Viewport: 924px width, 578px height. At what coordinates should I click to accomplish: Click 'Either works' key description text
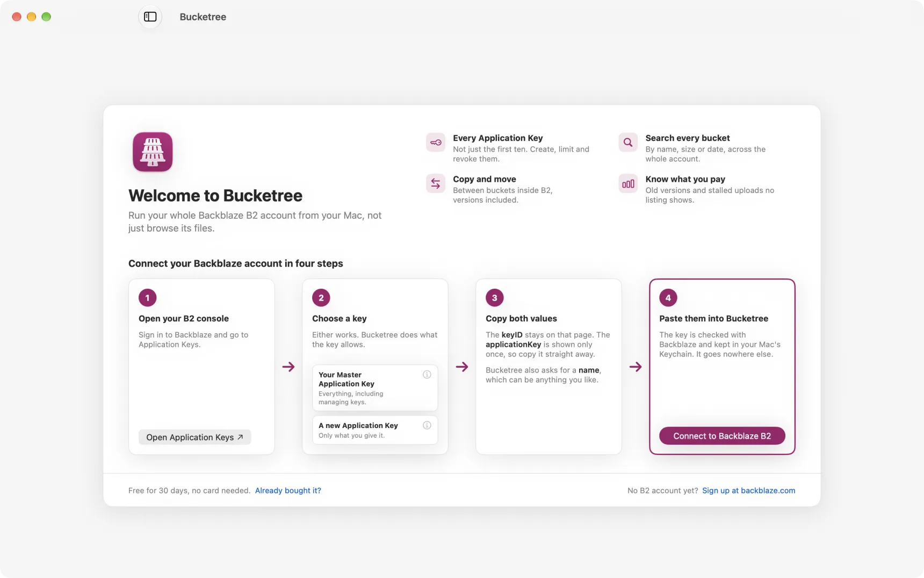(375, 339)
